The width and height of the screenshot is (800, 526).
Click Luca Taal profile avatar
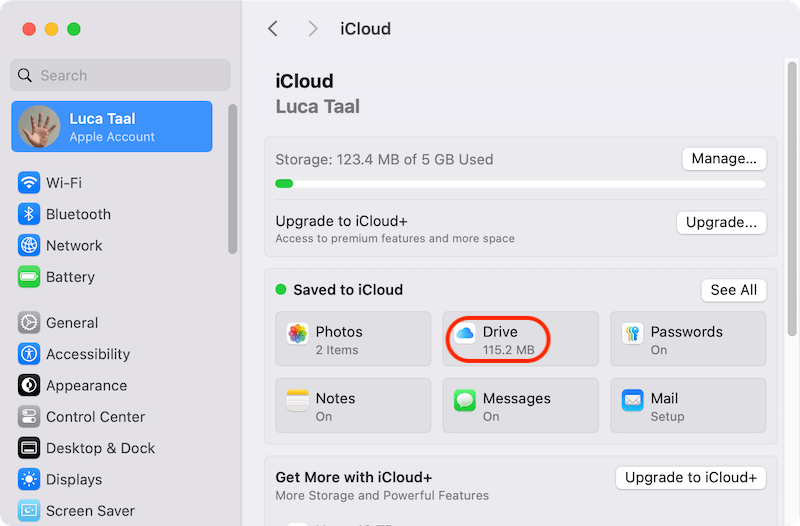[x=39, y=127]
